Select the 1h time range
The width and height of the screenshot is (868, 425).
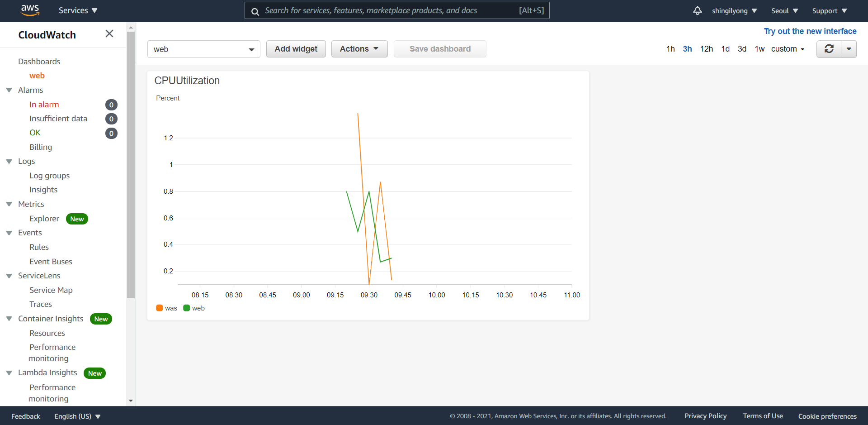click(670, 49)
